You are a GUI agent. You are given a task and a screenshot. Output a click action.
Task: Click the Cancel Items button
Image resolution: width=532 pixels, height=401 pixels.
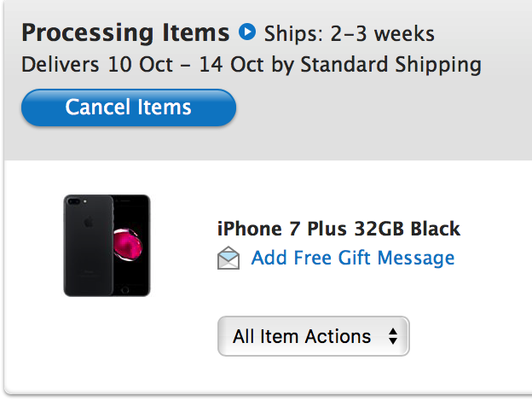coord(129,108)
